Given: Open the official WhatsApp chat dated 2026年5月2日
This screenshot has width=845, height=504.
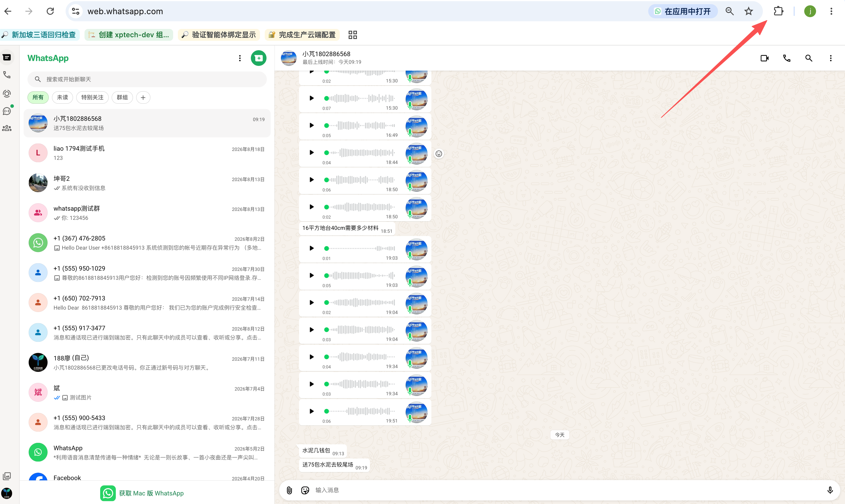Looking at the screenshot, I should click(x=147, y=452).
